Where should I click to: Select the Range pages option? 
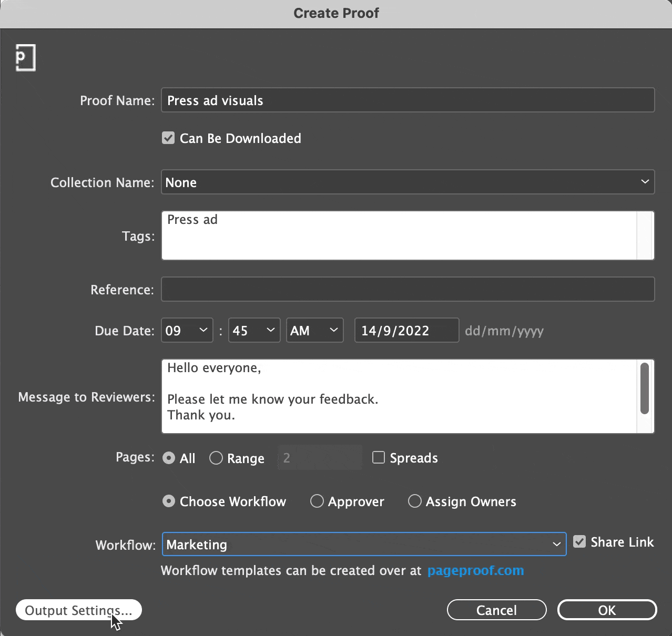tap(216, 458)
